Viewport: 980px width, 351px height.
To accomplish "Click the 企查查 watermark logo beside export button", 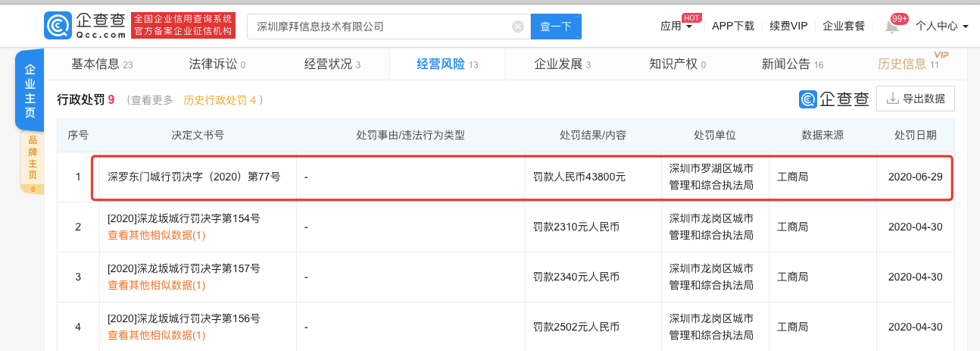I will click(x=834, y=99).
